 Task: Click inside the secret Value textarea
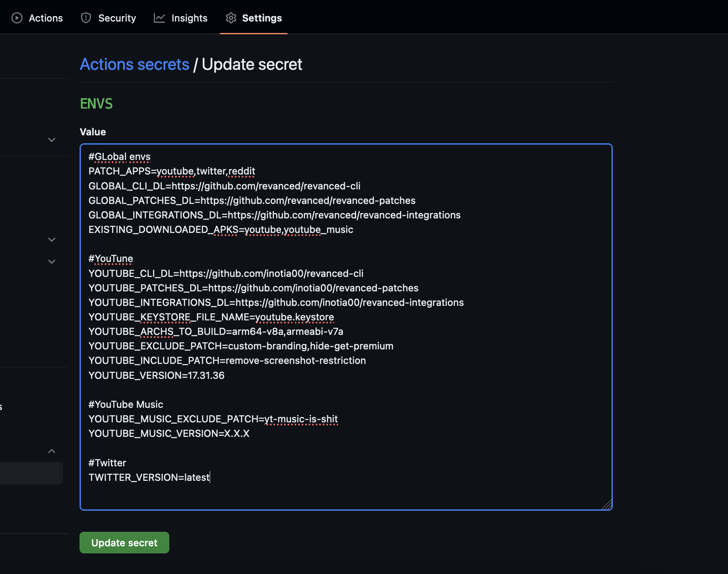(x=346, y=327)
